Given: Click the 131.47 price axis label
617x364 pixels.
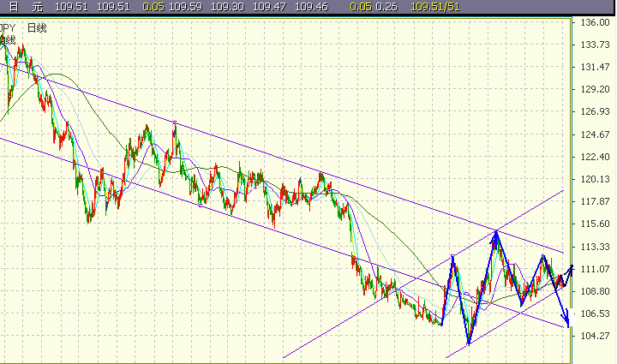Looking at the screenshot, I should point(595,67).
